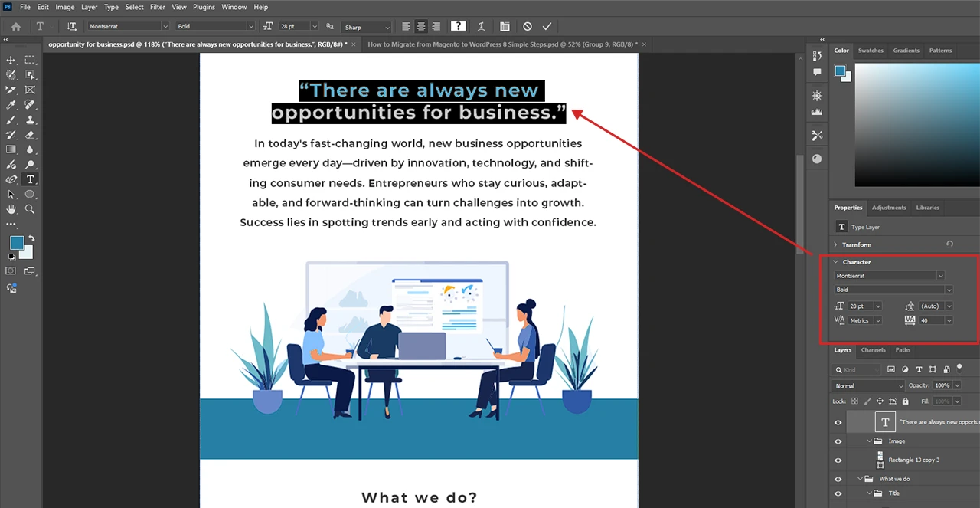Image resolution: width=980 pixels, height=508 pixels.
Task: Select the Path Selection tool
Action: pos(11,194)
